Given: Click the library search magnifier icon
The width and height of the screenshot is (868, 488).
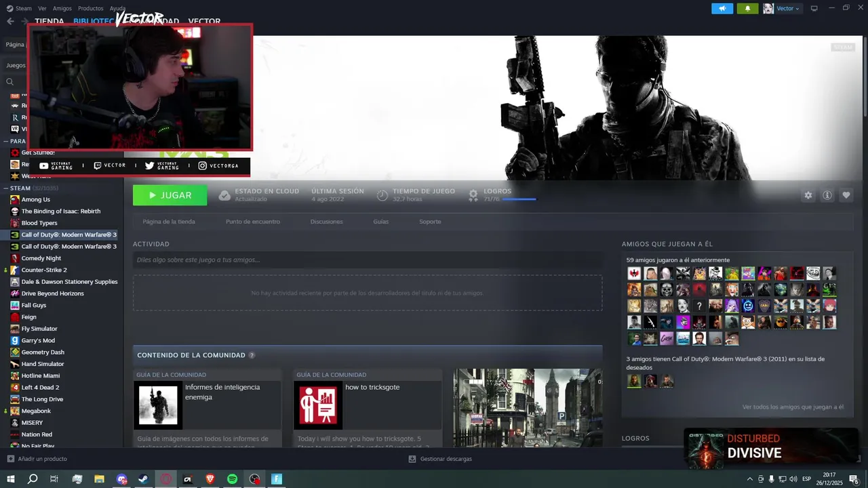Looking at the screenshot, I should (10, 82).
